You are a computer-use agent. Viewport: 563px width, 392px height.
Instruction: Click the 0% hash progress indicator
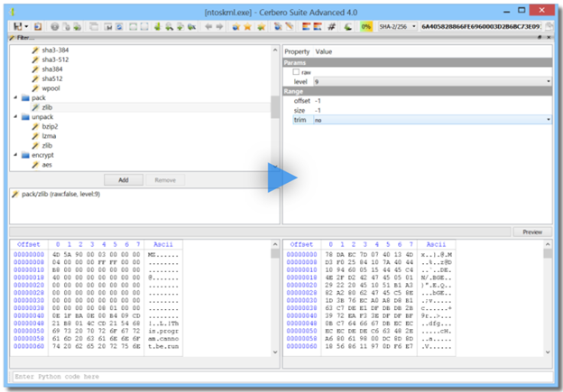click(366, 26)
